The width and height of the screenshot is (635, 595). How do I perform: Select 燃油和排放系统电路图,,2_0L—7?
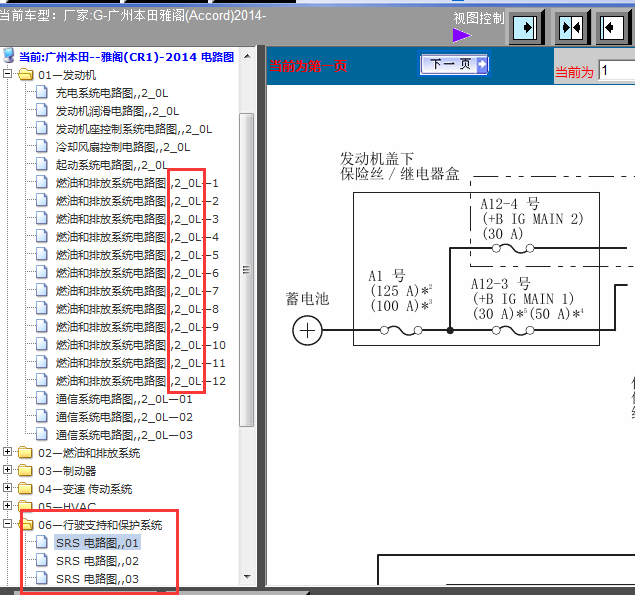point(137,291)
